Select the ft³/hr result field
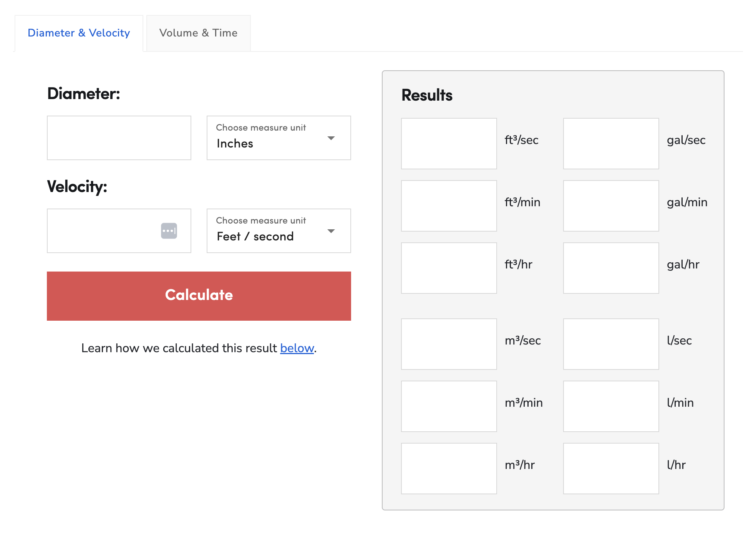 [449, 268]
